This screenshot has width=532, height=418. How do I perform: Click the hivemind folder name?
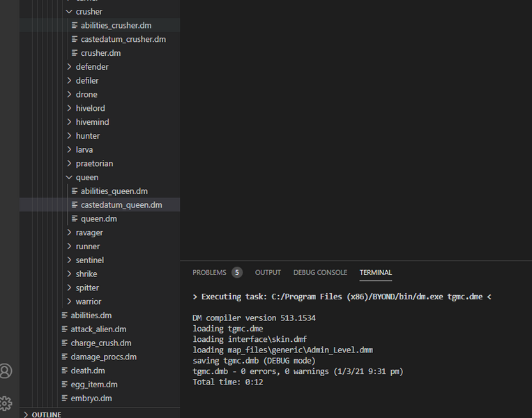point(92,122)
